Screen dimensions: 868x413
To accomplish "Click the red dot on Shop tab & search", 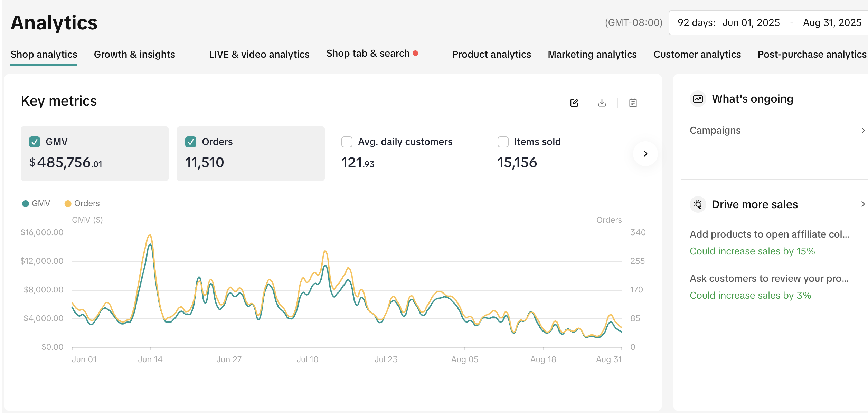I will tap(416, 53).
